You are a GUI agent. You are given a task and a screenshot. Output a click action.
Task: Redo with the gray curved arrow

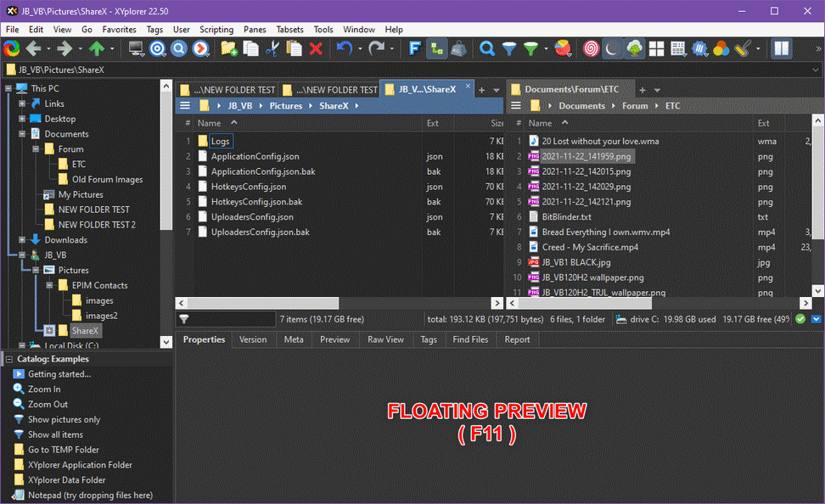(x=376, y=49)
